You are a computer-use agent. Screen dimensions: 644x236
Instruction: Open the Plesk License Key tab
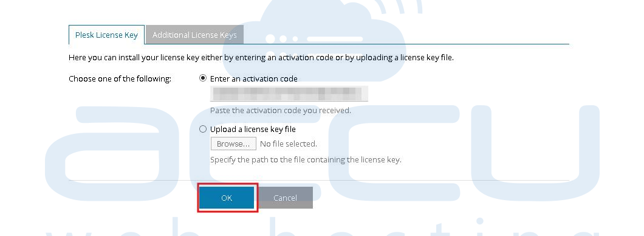[106, 35]
